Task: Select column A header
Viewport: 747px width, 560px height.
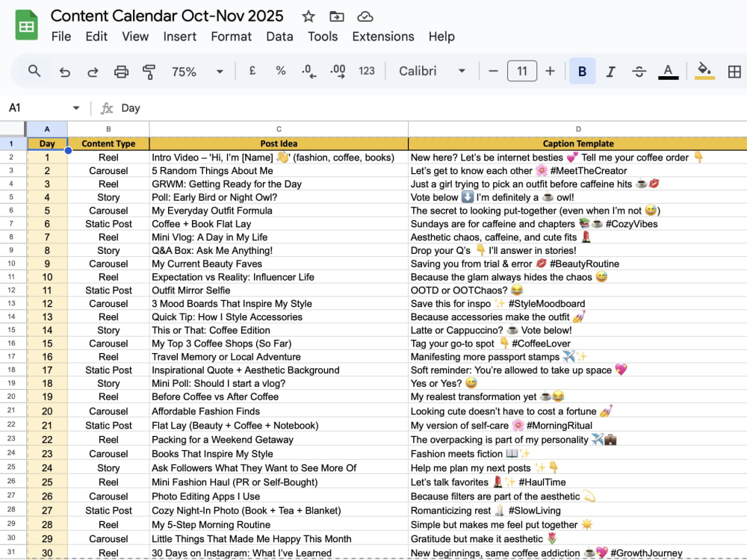Action: click(47, 129)
